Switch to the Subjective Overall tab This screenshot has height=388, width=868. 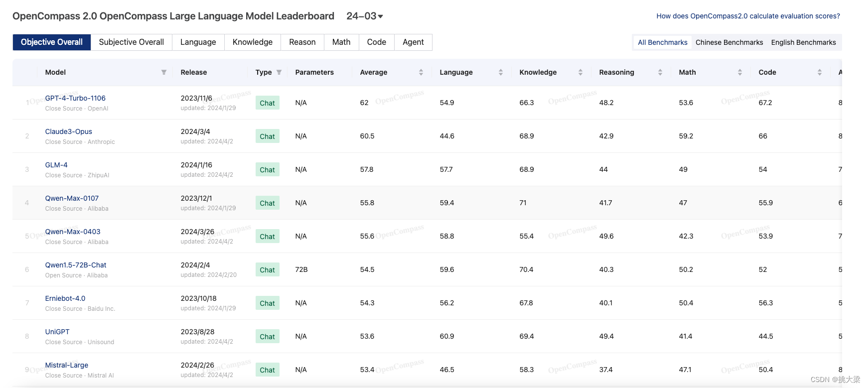point(132,42)
